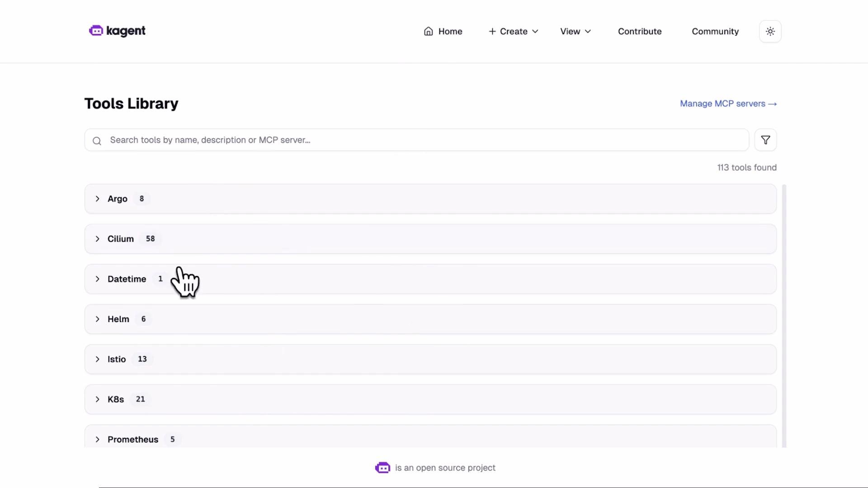Open the Create dropdown menu
The height and width of the screenshot is (488, 868).
pyautogui.click(x=514, y=31)
